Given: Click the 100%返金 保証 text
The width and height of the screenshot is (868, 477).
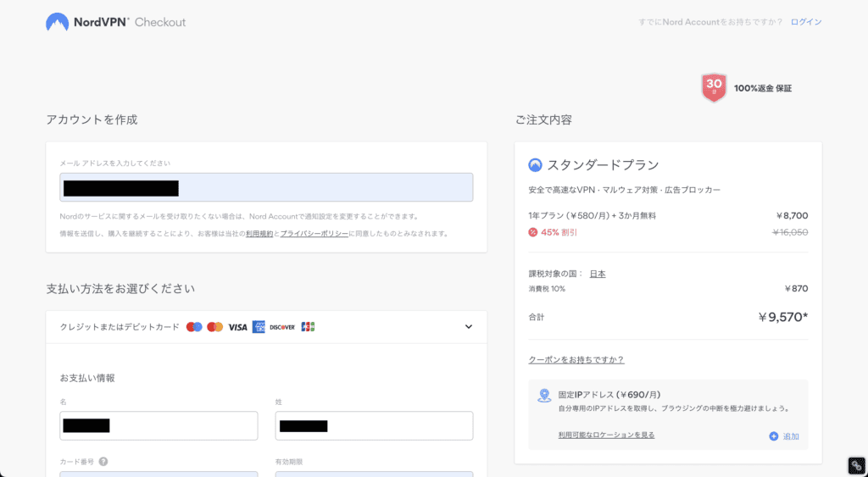Looking at the screenshot, I should click(x=763, y=88).
